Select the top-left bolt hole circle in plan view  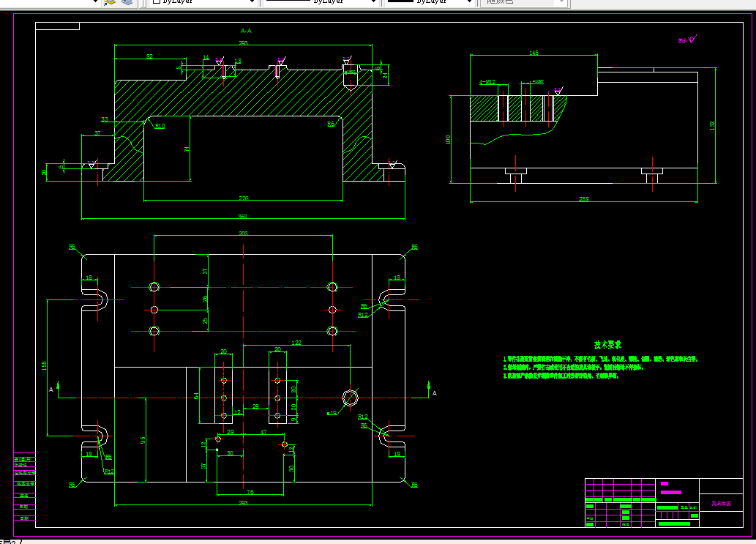click(x=154, y=288)
